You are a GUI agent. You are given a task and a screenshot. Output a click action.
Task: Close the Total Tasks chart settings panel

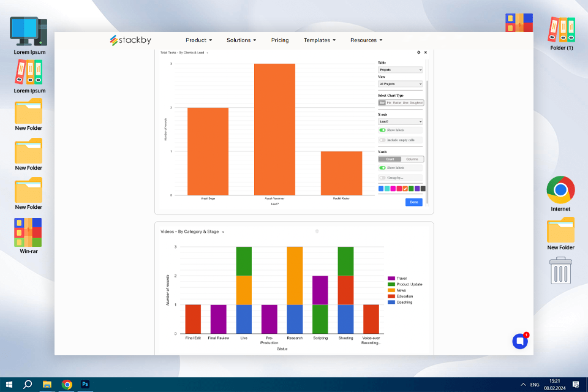[426, 53]
